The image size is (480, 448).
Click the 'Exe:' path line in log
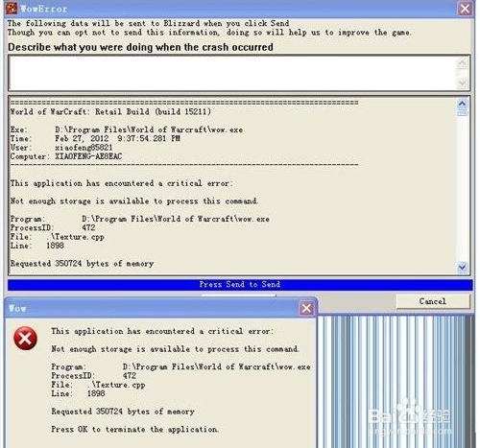coord(127,130)
